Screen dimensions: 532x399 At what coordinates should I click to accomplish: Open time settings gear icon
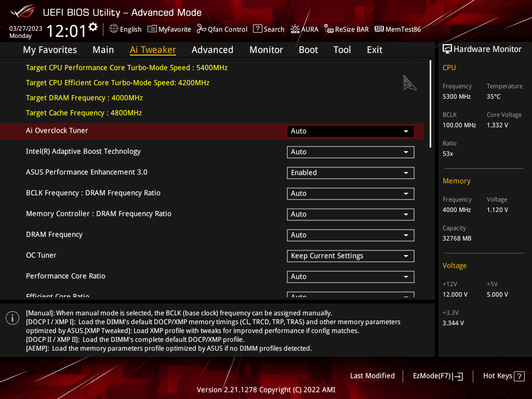pos(93,27)
